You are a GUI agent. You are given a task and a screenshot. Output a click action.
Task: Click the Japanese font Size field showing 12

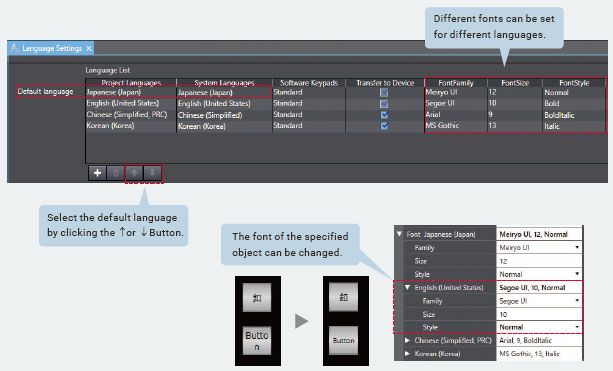(x=539, y=261)
